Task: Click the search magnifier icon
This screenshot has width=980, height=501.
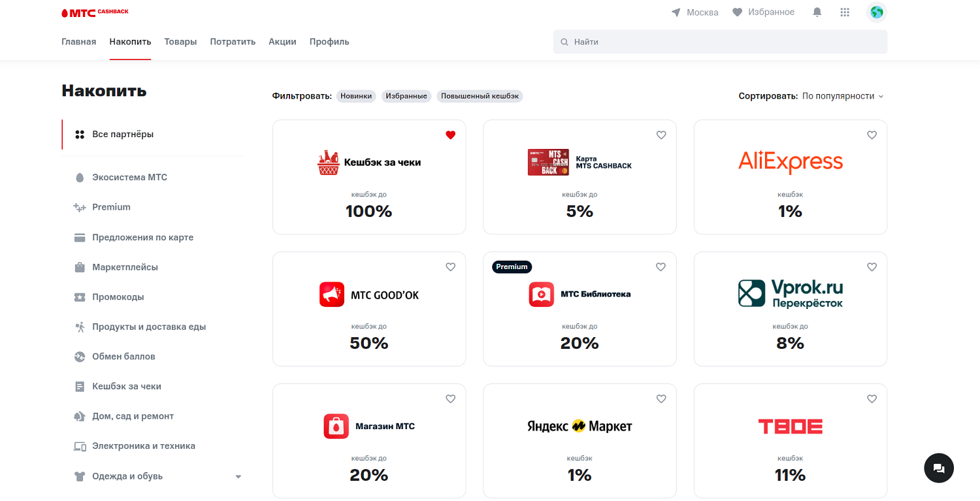Action: click(564, 42)
